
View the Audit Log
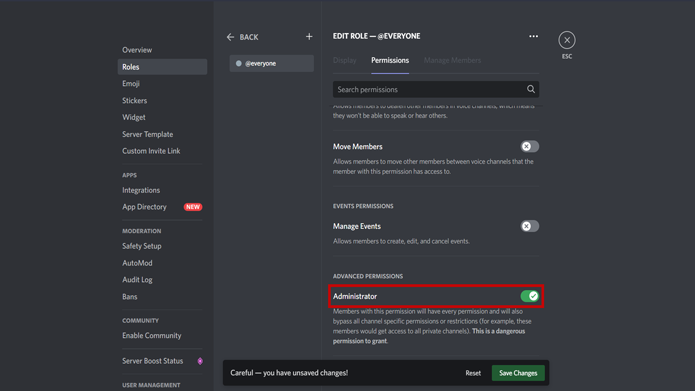pyautogui.click(x=162, y=280)
